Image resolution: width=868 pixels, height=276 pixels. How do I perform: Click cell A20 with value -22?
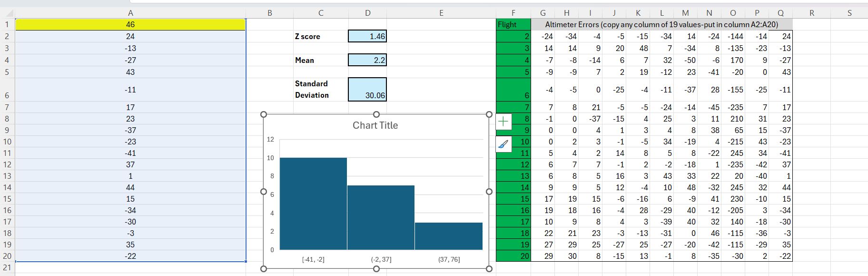point(130,256)
